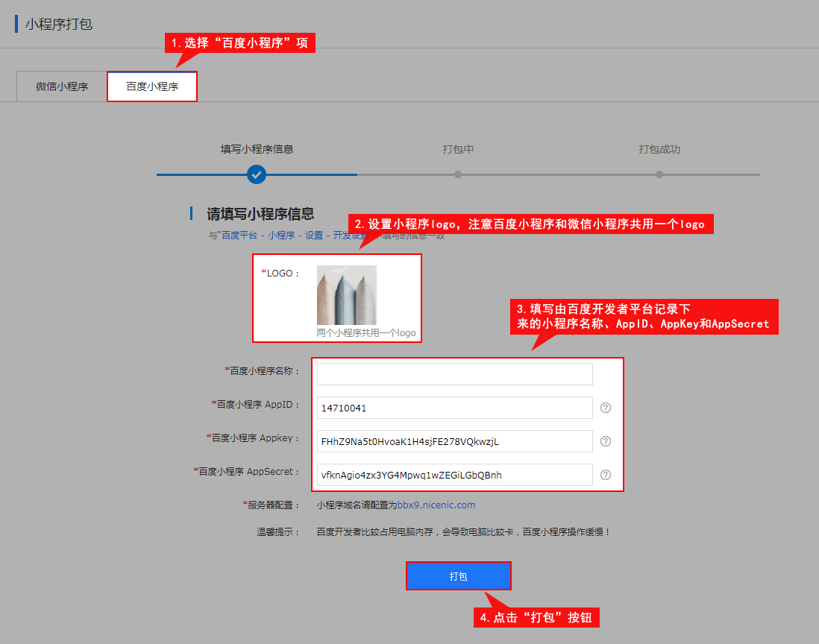This screenshot has width=819, height=644.
Task: Focus the 百度小程序 AppID field
Action: point(454,408)
